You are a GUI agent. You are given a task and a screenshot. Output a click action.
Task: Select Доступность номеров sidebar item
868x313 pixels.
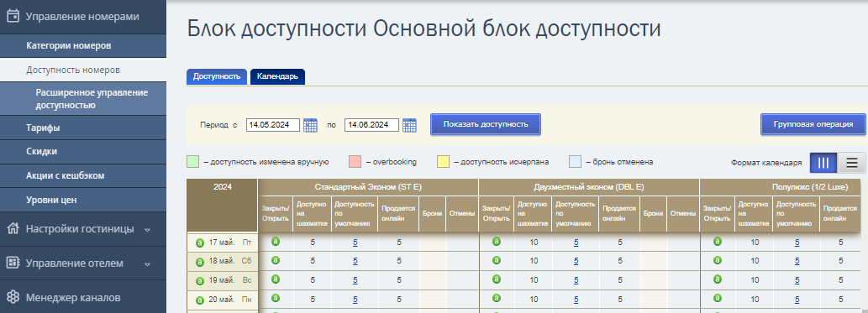click(83, 70)
